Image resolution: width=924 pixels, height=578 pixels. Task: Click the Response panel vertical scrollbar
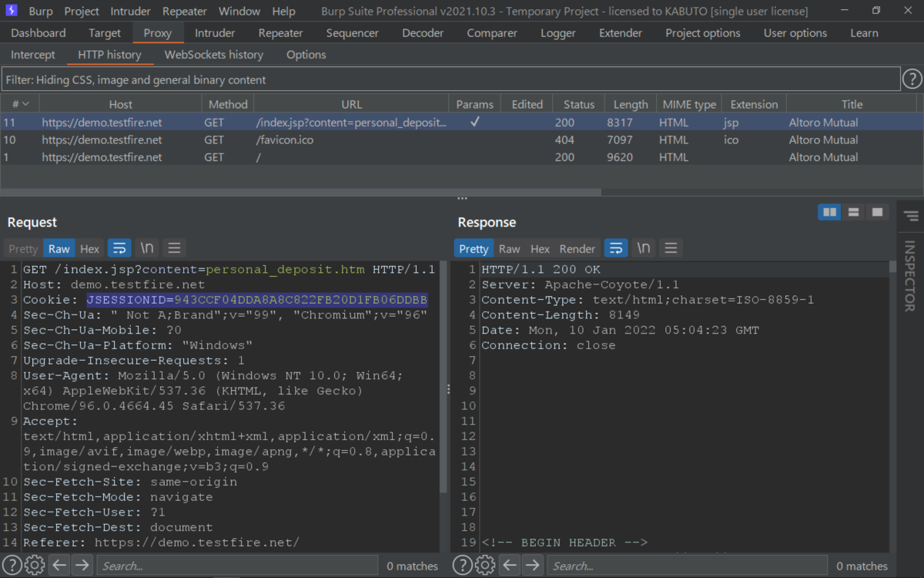pos(893,267)
